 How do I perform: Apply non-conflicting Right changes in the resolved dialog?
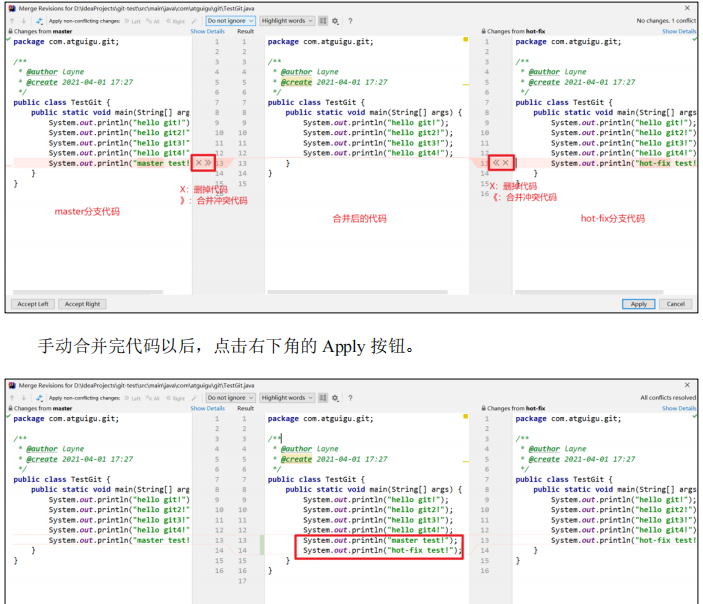pyautogui.click(x=175, y=398)
